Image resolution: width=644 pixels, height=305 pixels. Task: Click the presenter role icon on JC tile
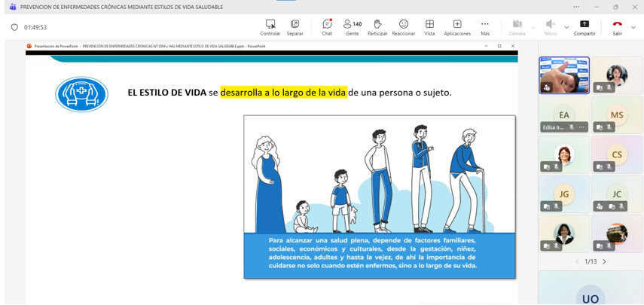600,206
